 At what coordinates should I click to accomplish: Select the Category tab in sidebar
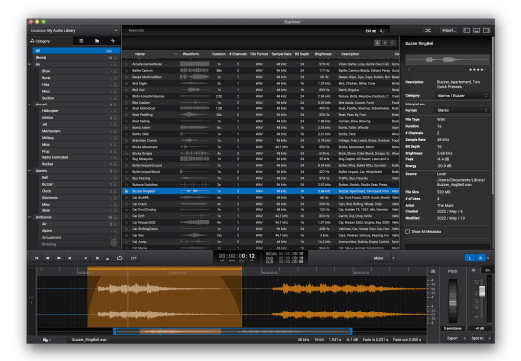51,41
